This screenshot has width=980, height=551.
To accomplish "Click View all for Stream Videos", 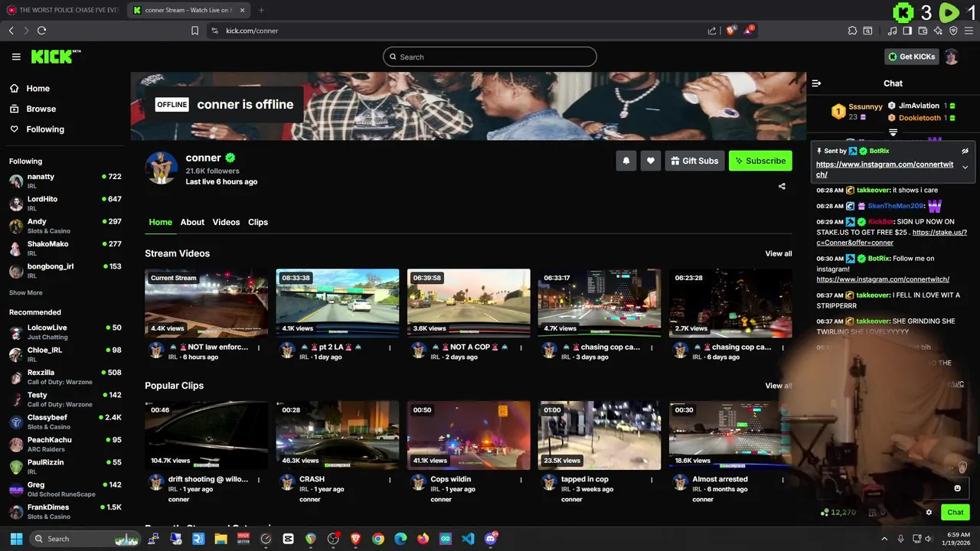I will [778, 253].
